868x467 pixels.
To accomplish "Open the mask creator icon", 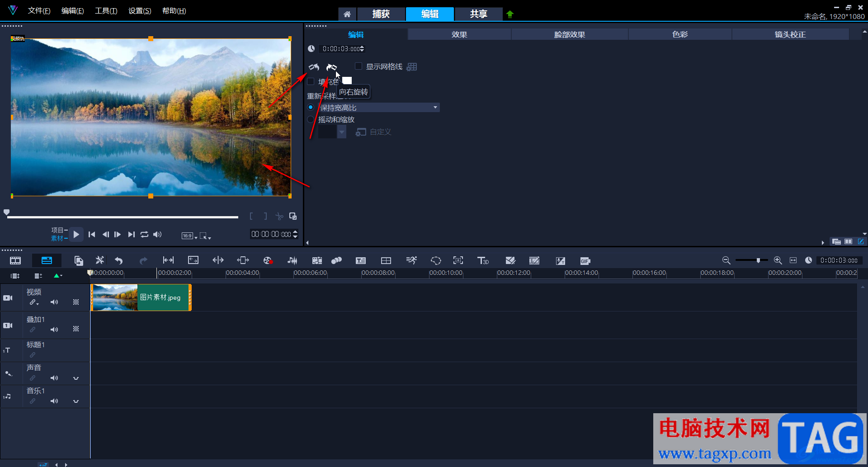I will (436, 260).
